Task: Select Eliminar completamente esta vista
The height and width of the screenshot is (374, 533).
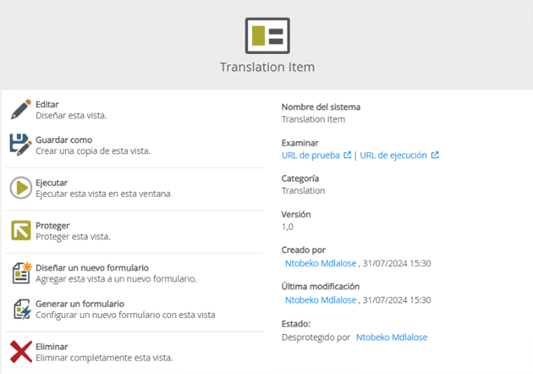Action: 104,358
